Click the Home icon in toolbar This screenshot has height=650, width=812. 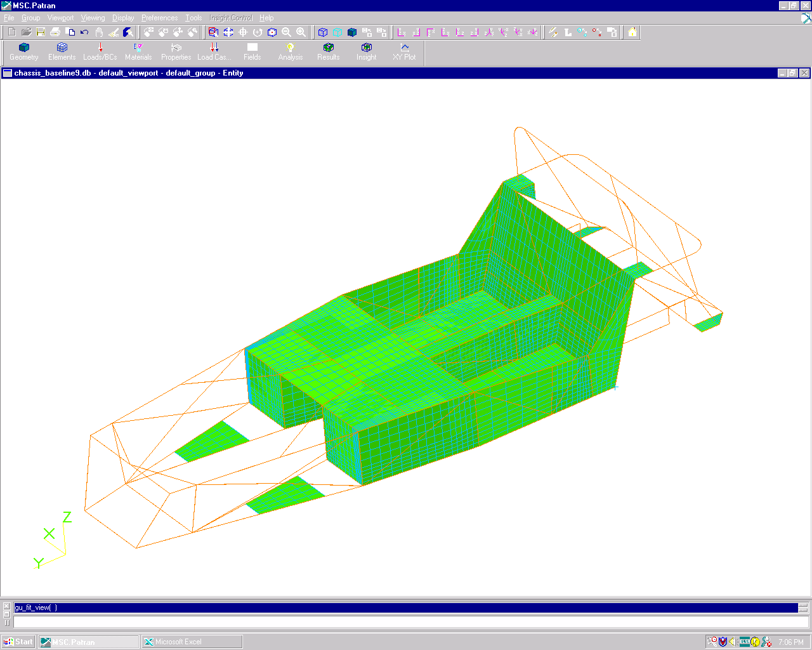click(632, 32)
